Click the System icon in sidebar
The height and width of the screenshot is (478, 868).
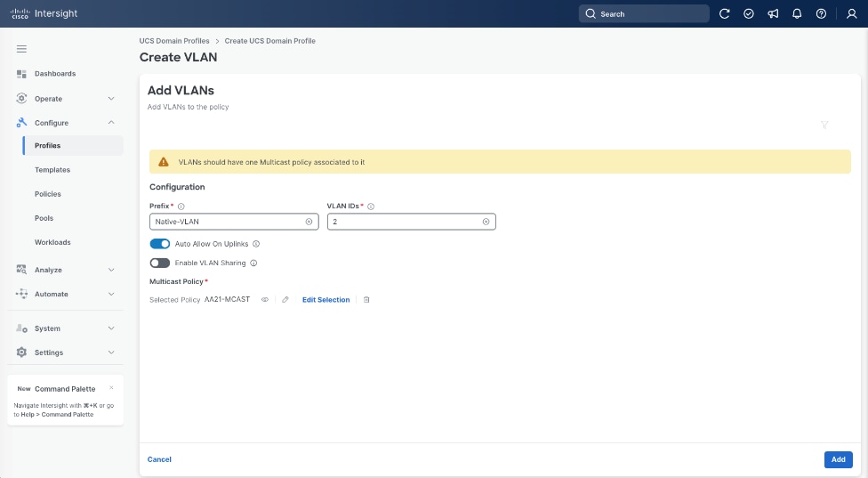(x=21, y=328)
